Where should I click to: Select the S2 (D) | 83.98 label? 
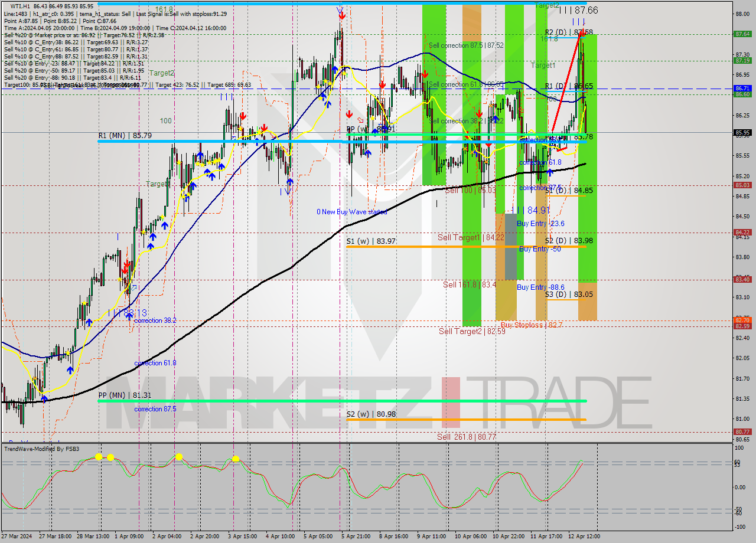[569, 241]
